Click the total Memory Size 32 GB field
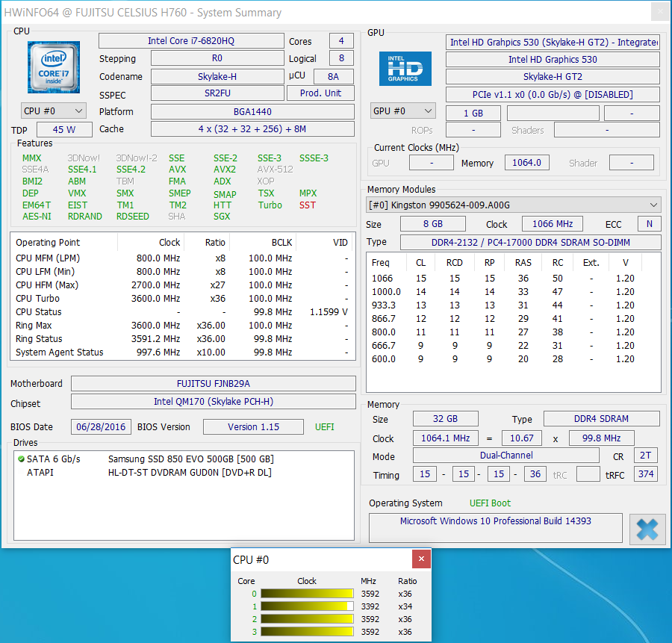 click(445, 419)
